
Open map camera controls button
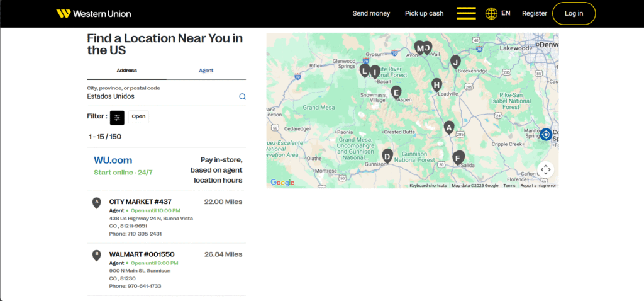tap(545, 169)
